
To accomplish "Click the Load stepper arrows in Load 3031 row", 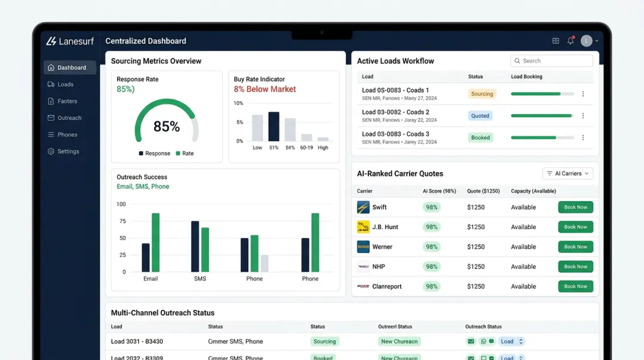I will 521,341.
